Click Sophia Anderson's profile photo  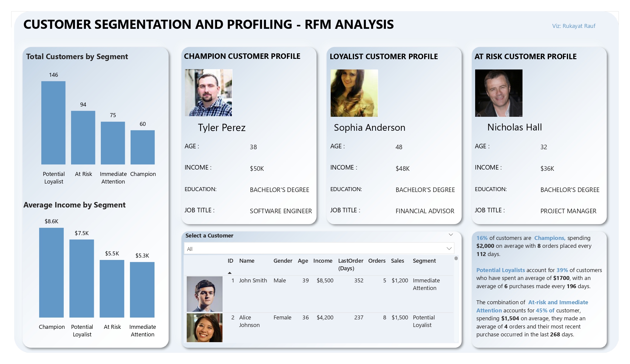point(354,93)
